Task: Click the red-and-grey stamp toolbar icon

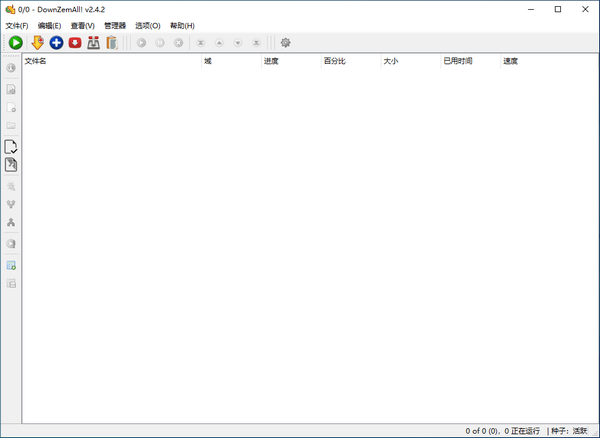Action: click(x=93, y=43)
